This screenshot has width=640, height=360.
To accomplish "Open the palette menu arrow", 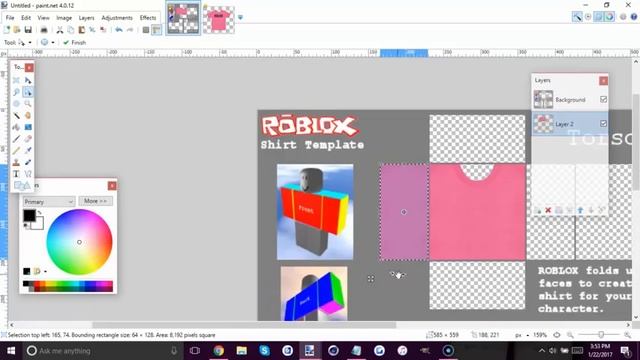I will pos(45,271).
